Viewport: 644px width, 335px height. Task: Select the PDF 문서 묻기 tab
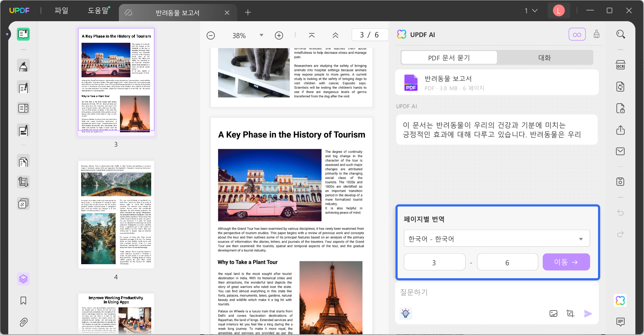[x=449, y=58]
